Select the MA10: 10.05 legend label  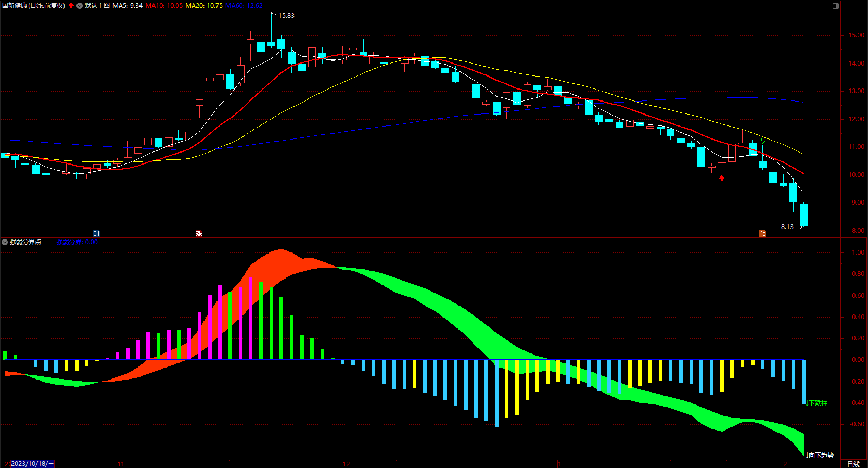point(164,6)
